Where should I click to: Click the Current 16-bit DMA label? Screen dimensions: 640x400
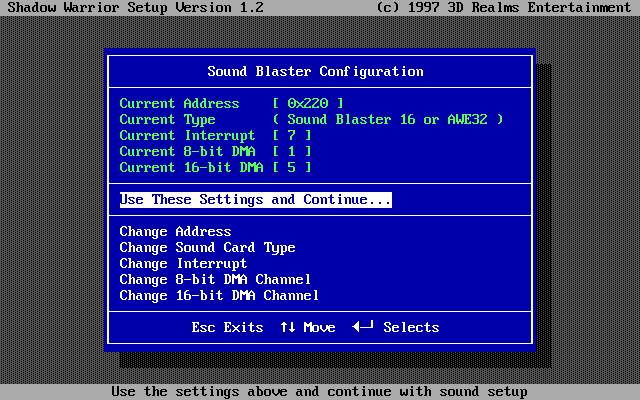pos(191,167)
